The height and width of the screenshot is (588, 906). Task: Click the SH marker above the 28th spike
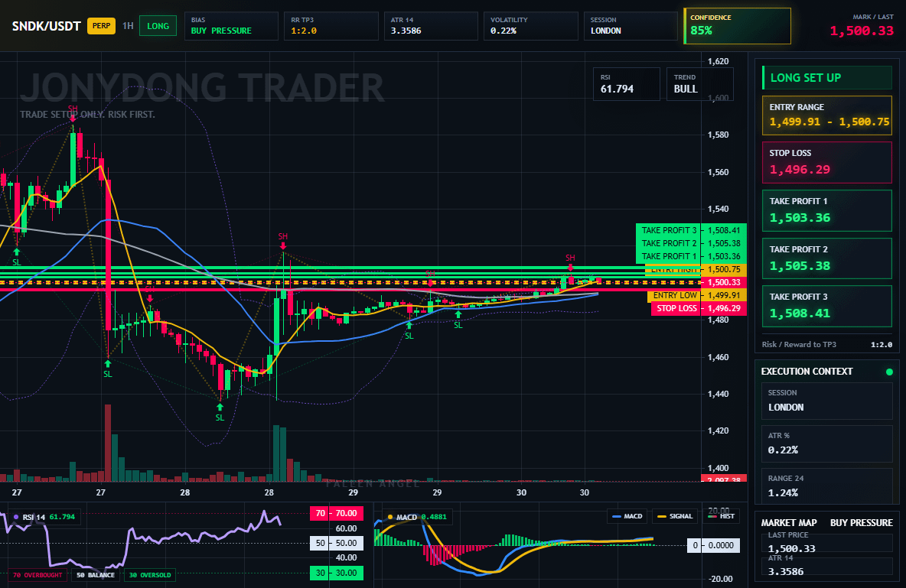pyautogui.click(x=282, y=236)
